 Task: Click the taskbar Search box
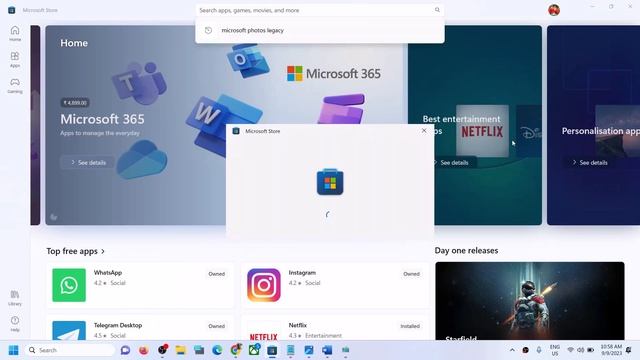tap(70, 350)
